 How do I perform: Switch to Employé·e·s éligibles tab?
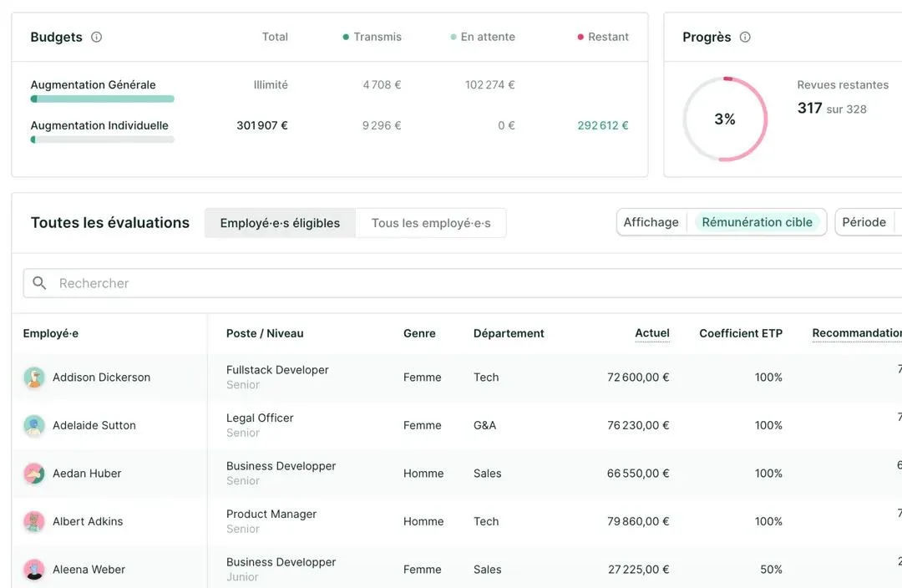[280, 223]
